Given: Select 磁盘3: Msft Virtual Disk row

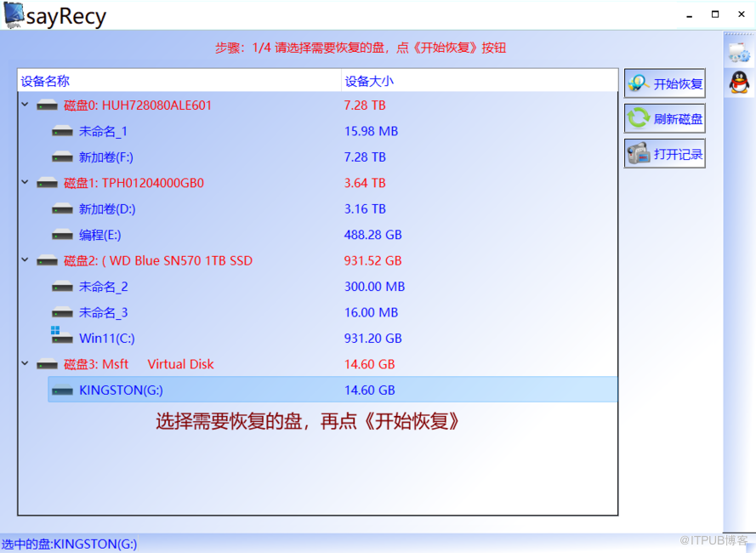Looking at the screenshot, I should (318, 364).
